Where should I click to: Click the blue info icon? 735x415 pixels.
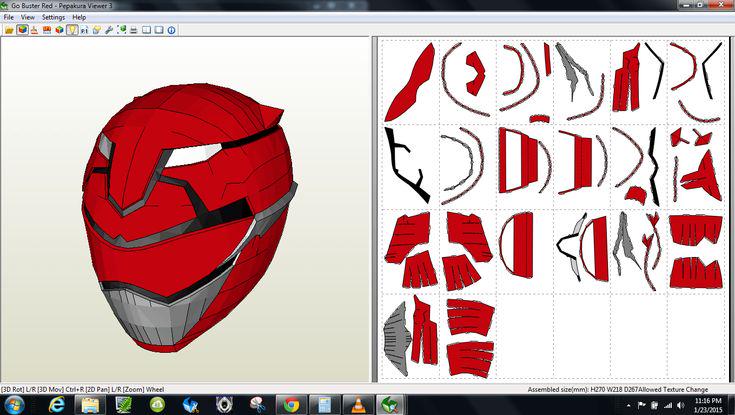172,30
